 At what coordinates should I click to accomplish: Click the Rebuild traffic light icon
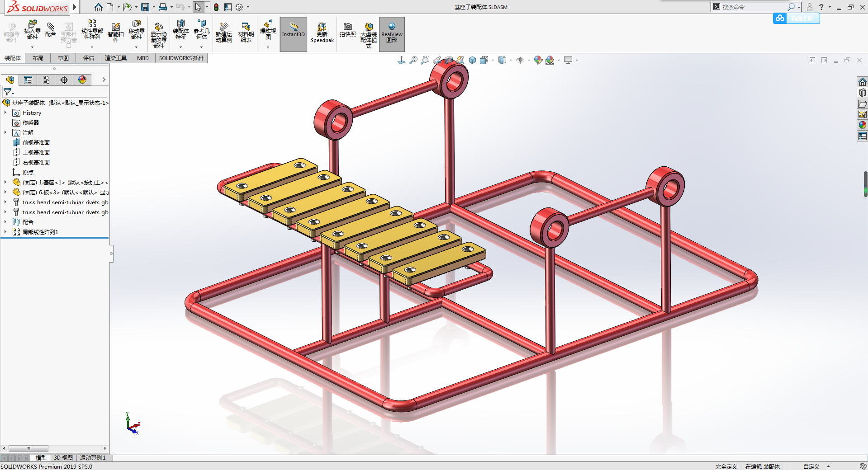(x=216, y=7)
